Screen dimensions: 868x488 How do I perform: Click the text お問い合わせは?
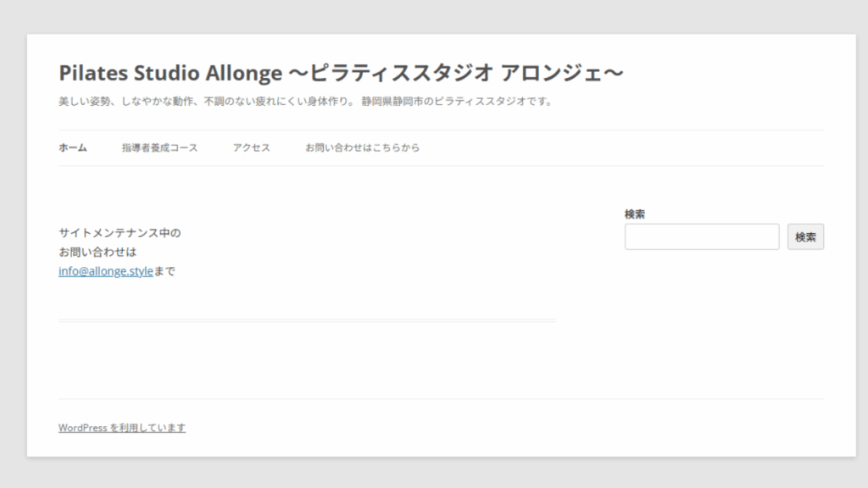[97, 252]
